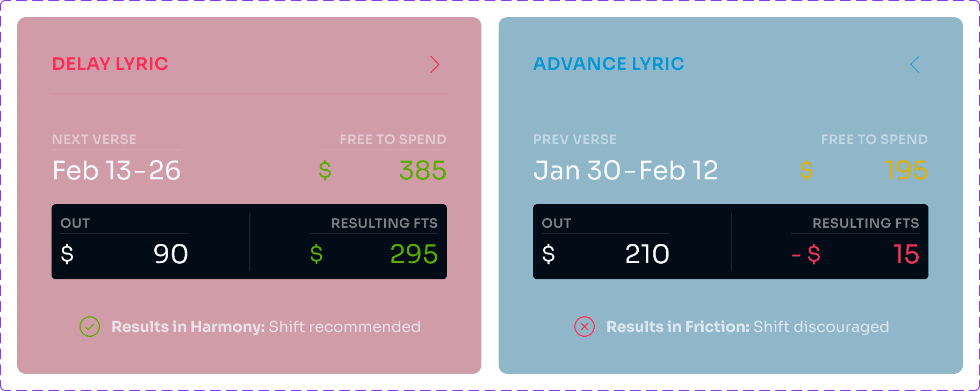Select the ADVANCE LYRIC heading
Image resolution: width=980 pixels, height=391 pixels.
click(x=609, y=64)
